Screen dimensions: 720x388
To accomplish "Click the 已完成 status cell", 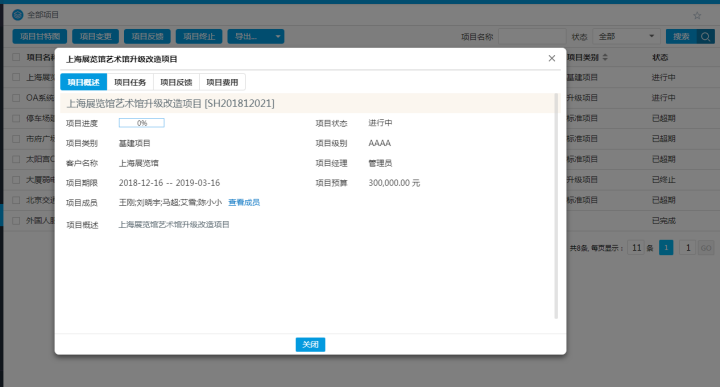I will tap(664, 221).
